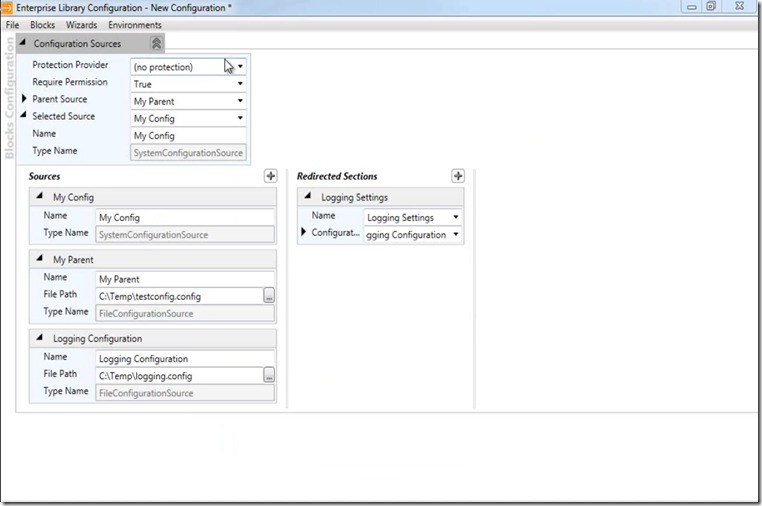The height and width of the screenshot is (506, 762).
Task: Close the Enterprise Library window
Action: (x=740, y=6)
